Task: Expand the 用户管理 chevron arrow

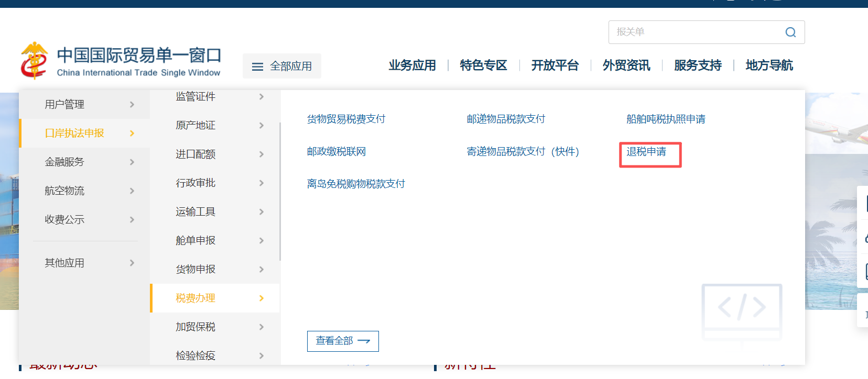Action: coord(132,105)
